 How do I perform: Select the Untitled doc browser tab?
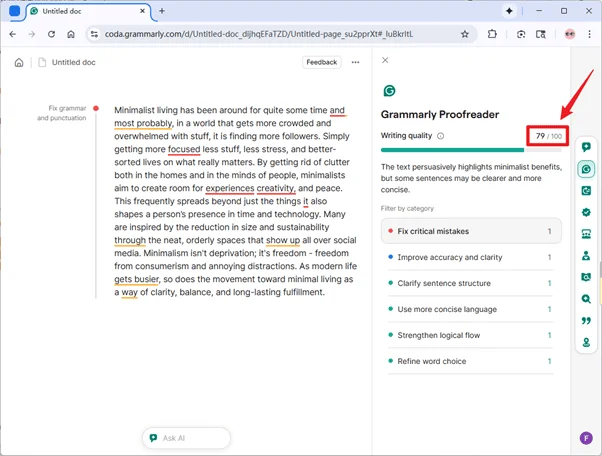point(88,11)
